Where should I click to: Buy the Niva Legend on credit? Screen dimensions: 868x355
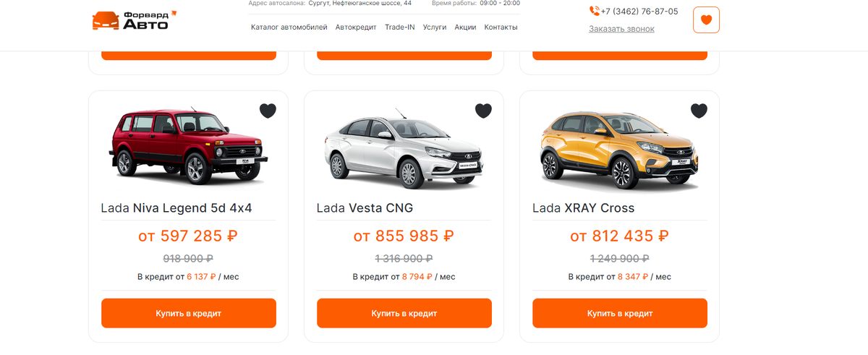coord(188,313)
